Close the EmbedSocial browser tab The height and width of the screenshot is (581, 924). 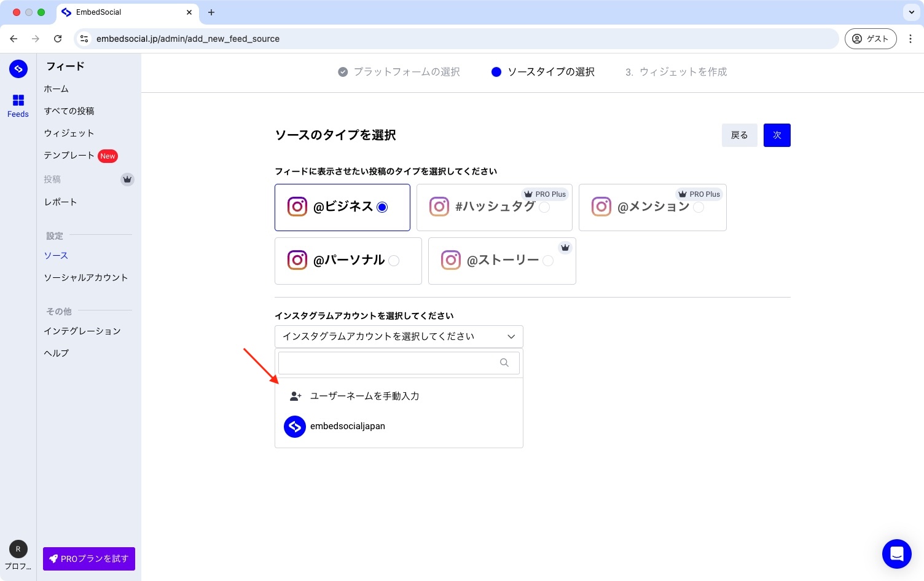click(189, 12)
